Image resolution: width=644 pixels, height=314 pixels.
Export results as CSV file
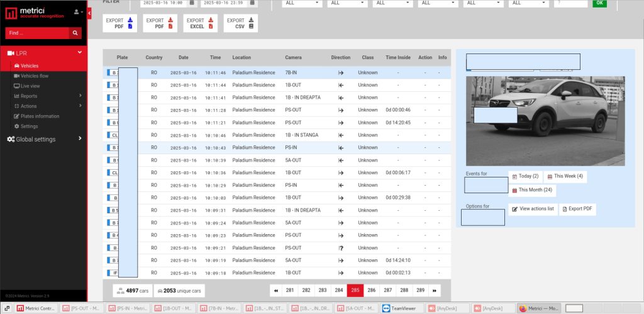click(x=241, y=24)
